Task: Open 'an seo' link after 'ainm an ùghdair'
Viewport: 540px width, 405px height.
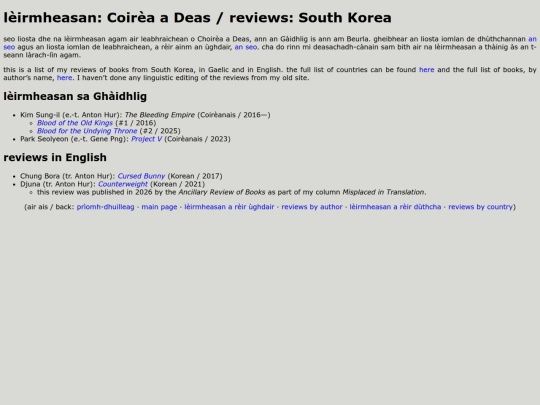Action: coord(246,47)
